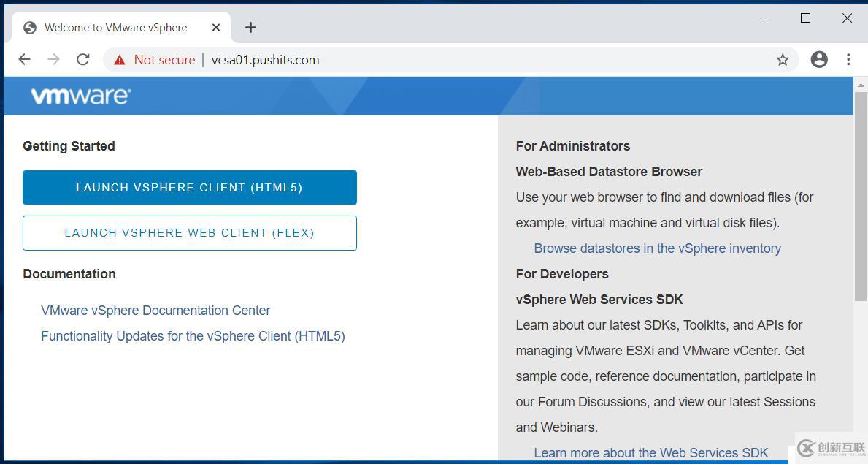
Task: Launch the vSphere Web Client (Flex)
Action: [x=189, y=232]
